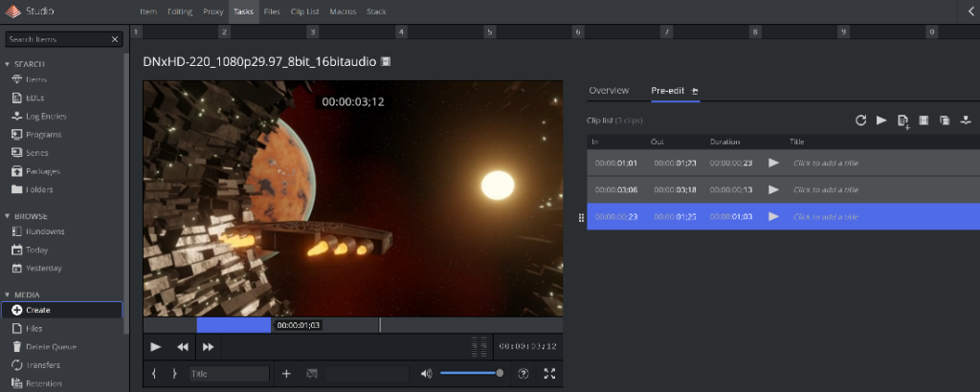Browse Rundowns in the sidebar
This screenshot has height=392, width=980.
click(x=45, y=231)
